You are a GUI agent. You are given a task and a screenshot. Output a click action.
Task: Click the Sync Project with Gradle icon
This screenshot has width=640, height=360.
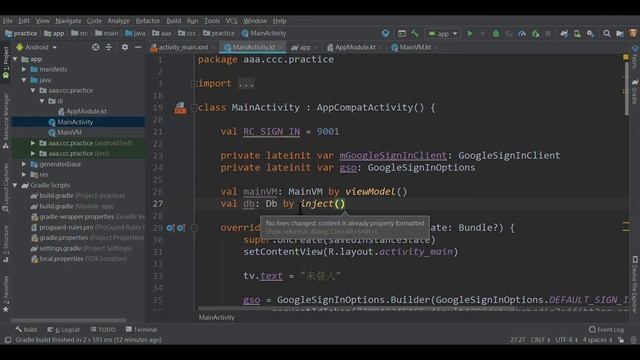pos(564,33)
